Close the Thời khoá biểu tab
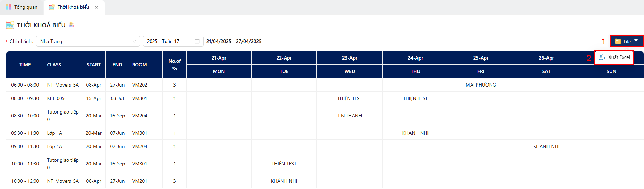This screenshot has height=189, width=644. pyautogui.click(x=96, y=7)
